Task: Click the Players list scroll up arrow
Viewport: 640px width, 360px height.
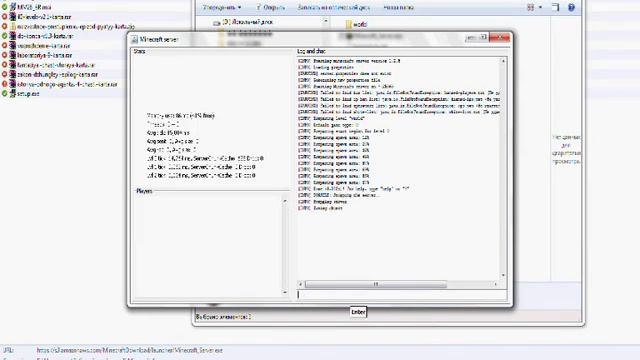Action: [x=285, y=201]
